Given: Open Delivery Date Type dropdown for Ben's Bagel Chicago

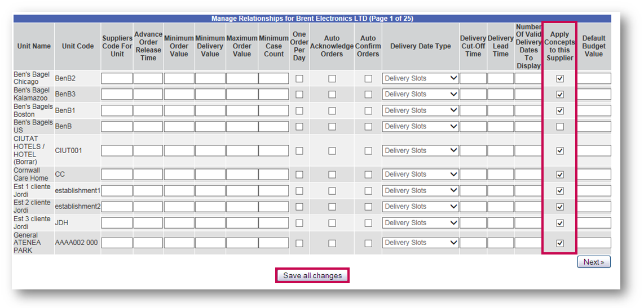Looking at the screenshot, I should coord(420,79).
